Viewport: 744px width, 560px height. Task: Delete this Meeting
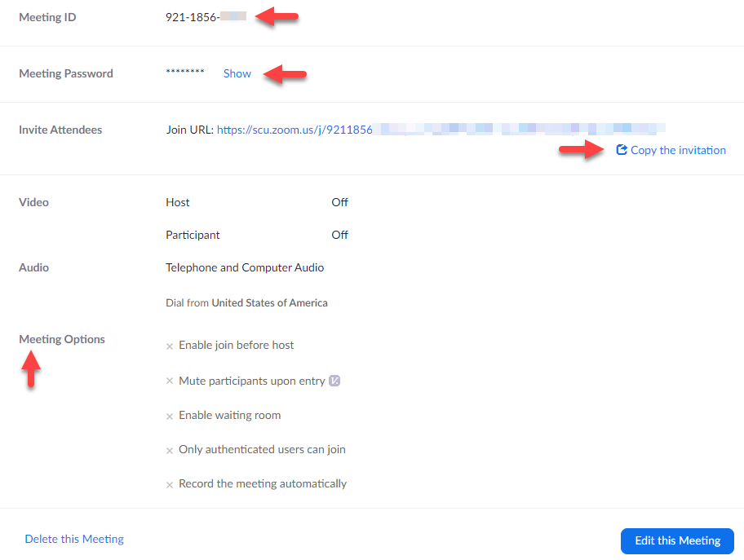[74, 539]
